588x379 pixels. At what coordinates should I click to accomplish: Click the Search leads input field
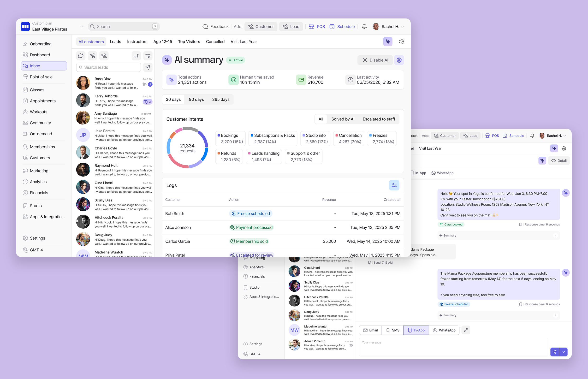tap(108, 67)
